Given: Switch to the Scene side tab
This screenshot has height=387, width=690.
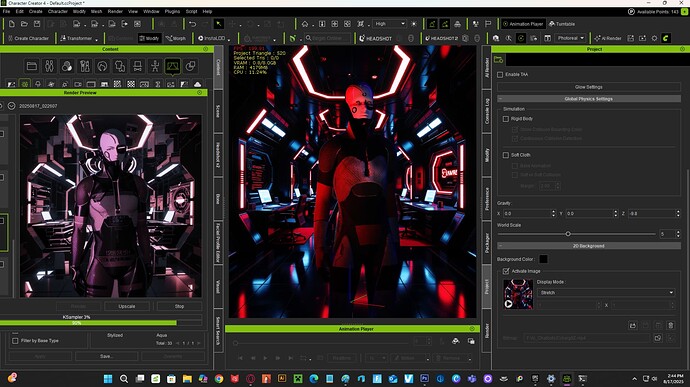Looking at the screenshot, I should 218,111.
